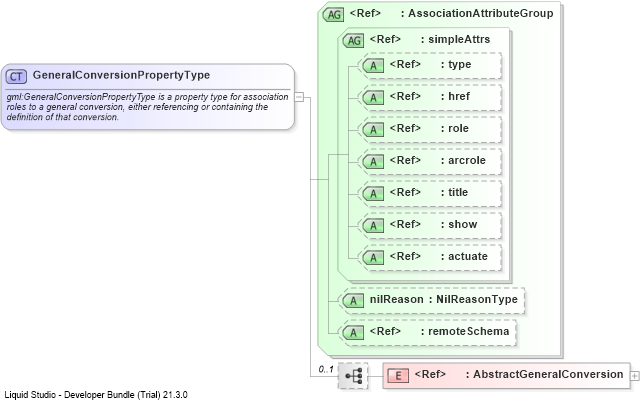Click the sequence compositor icon labeled 0..1

(353, 376)
